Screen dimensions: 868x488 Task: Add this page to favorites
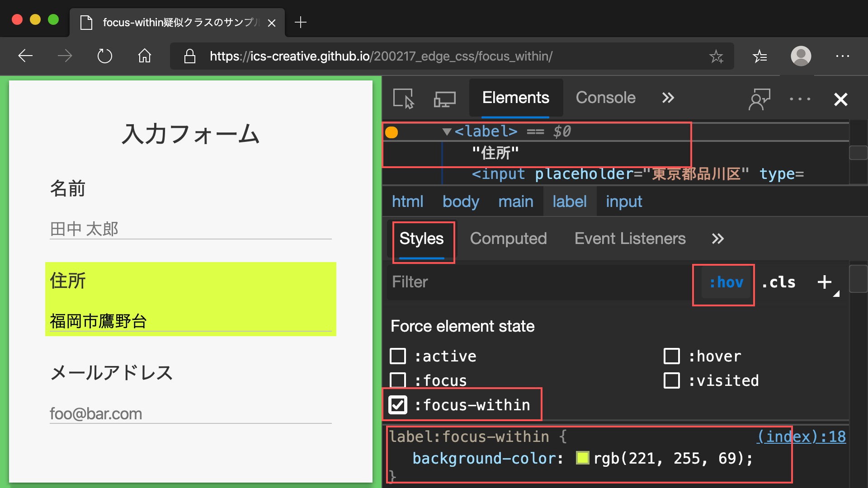coord(716,56)
